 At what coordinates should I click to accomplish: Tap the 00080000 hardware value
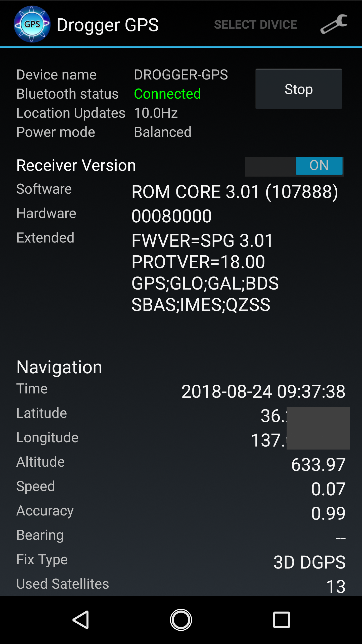pyautogui.click(x=172, y=216)
